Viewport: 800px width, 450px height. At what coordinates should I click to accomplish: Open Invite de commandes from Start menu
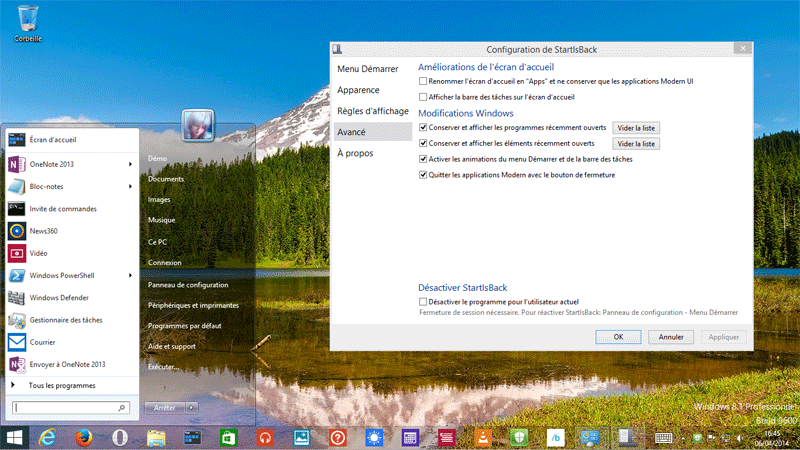tap(62, 208)
